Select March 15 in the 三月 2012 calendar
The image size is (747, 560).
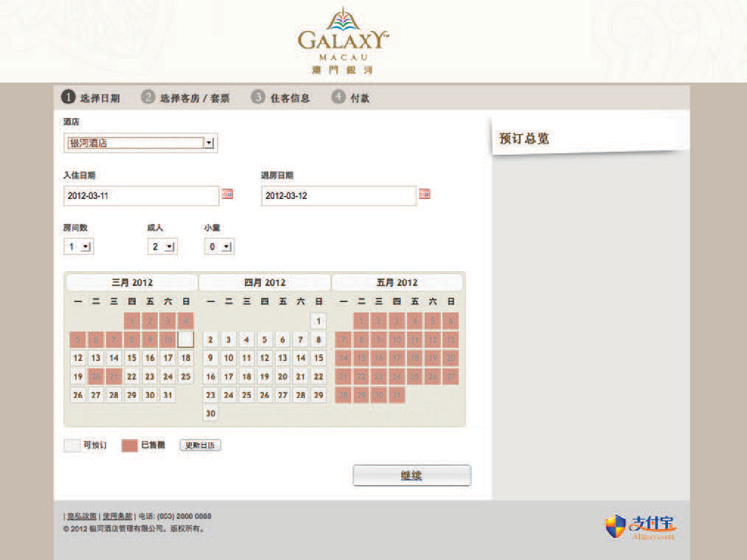(x=132, y=358)
